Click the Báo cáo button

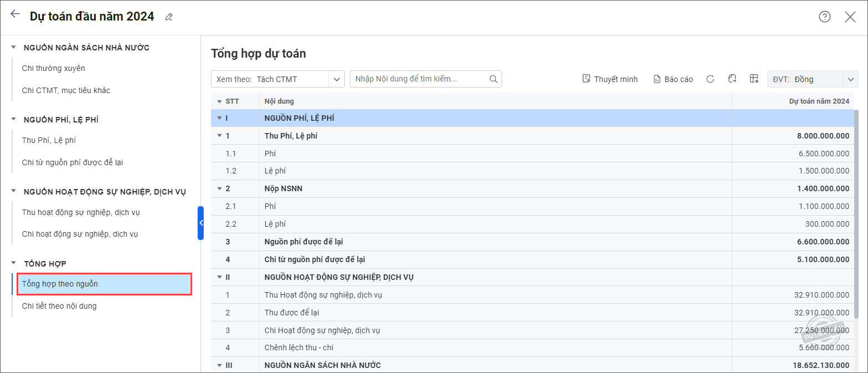tap(673, 79)
